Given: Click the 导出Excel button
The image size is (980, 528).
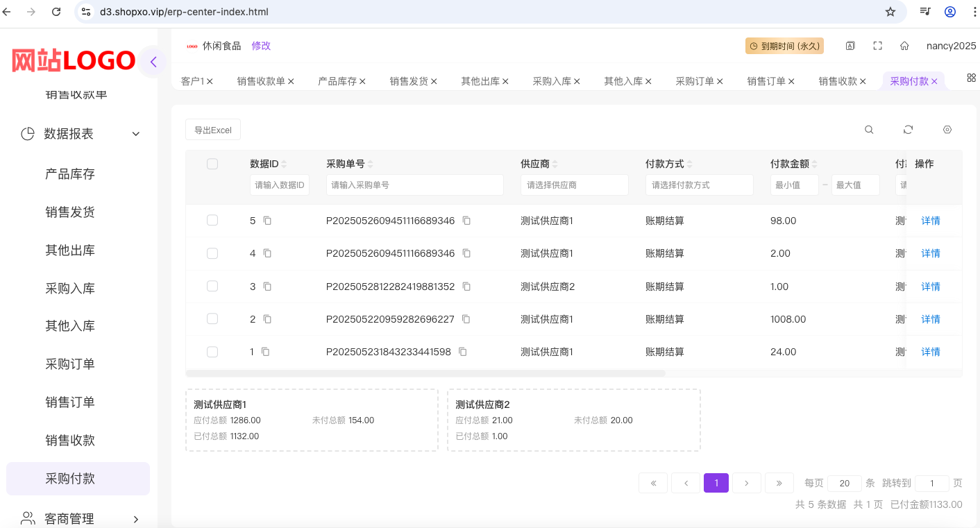Looking at the screenshot, I should (x=213, y=130).
